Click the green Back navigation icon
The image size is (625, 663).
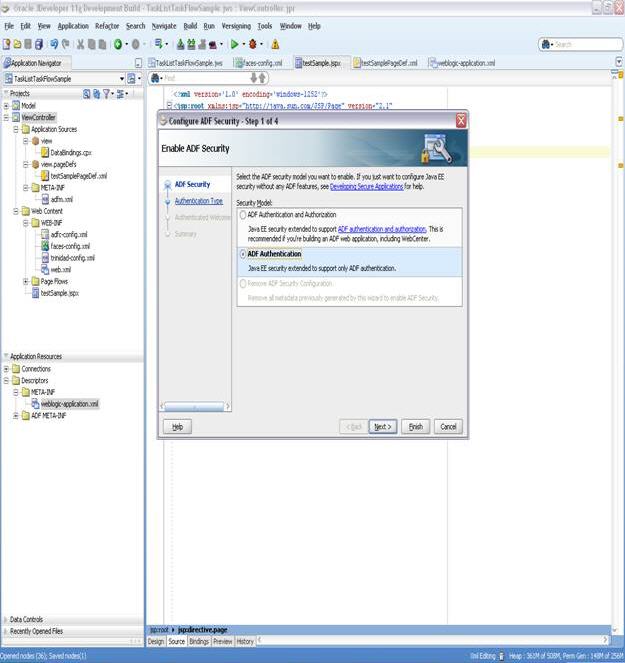click(118, 44)
